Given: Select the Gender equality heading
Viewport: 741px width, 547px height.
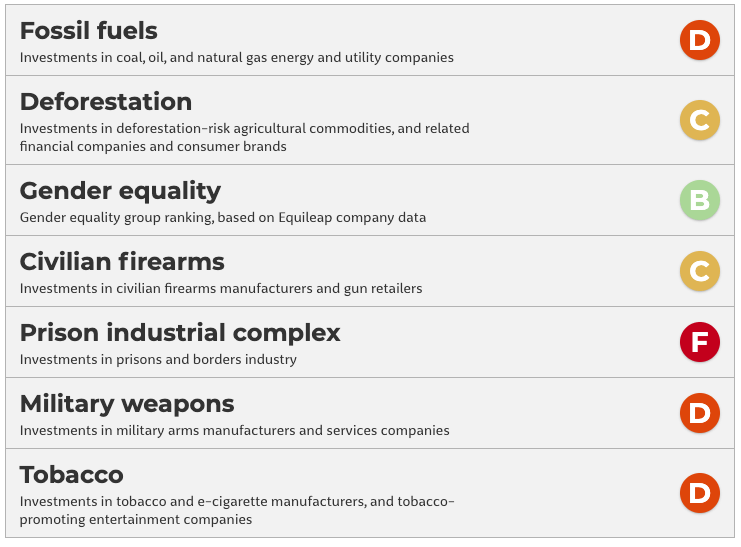Looking at the screenshot, I should (x=120, y=191).
